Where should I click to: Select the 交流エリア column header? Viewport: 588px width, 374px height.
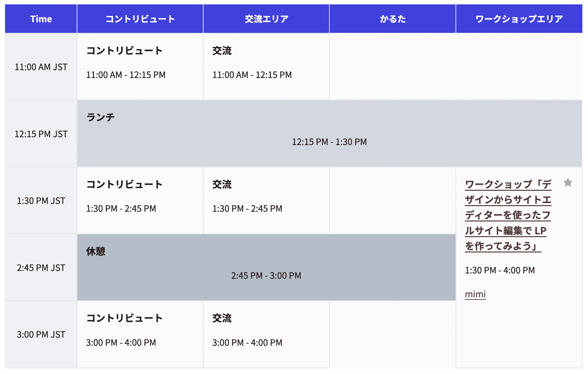click(x=266, y=18)
